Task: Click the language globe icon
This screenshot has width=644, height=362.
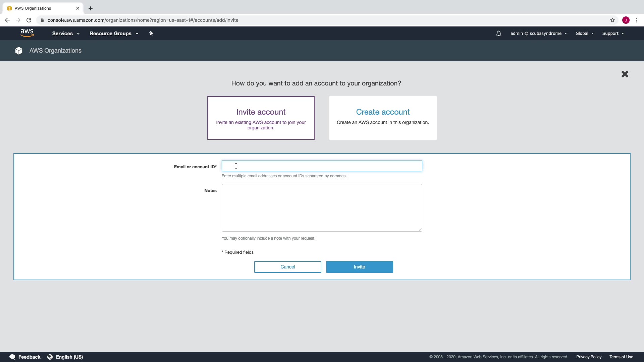Action: (x=50, y=357)
